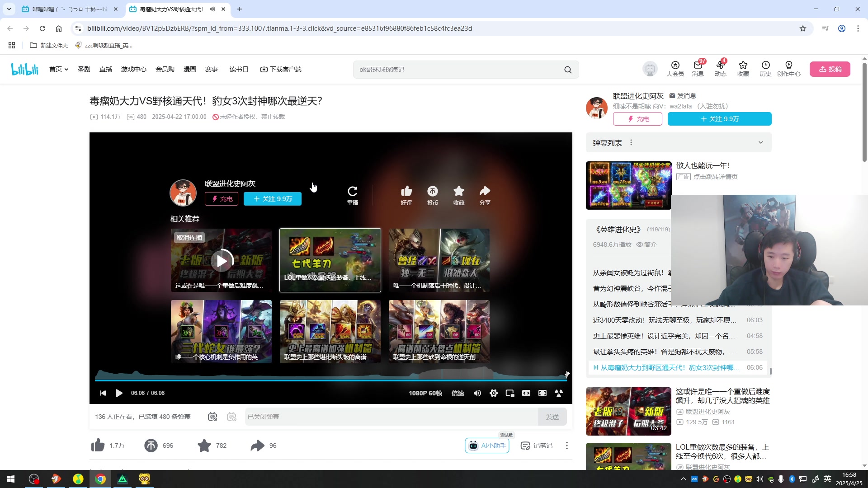Viewport: 868px width, 488px height.
Task: Click video progress bar
Action: tap(330, 380)
